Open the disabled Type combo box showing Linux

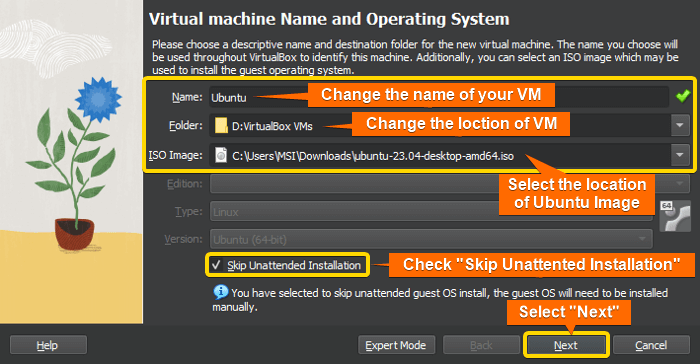pos(431,212)
